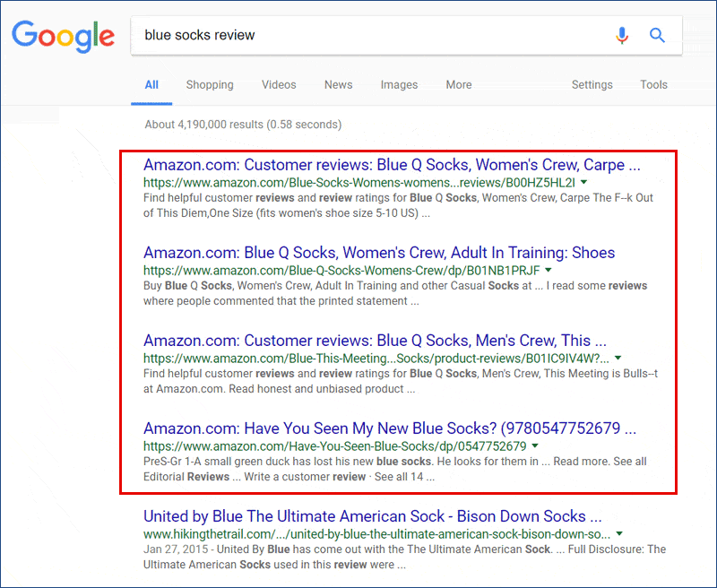
Task: Expand the arrow beside the 0547752679 URL
Action: [x=535, y=445]
